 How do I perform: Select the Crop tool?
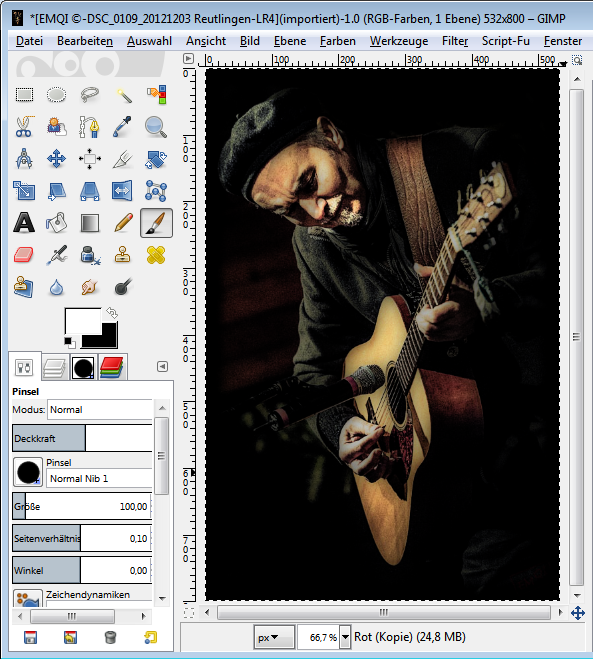point(122,159)
